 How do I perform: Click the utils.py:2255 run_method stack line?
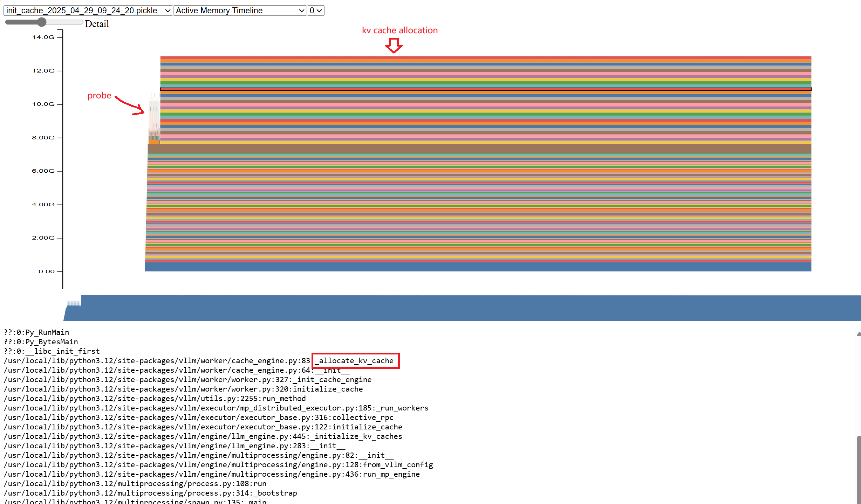155,399
